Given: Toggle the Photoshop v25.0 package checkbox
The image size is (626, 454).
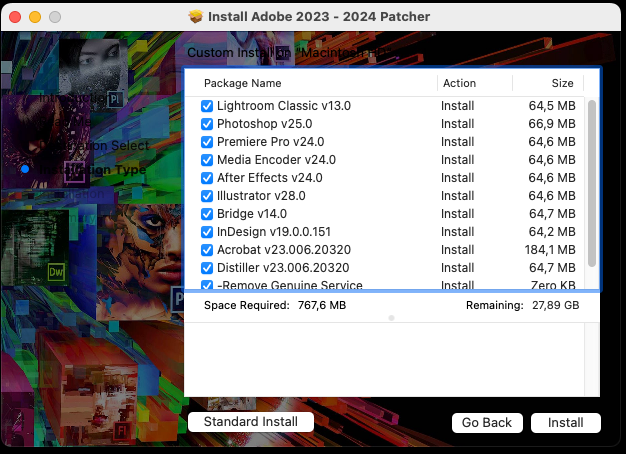Looking at the screenshot, I should (207, 124).
